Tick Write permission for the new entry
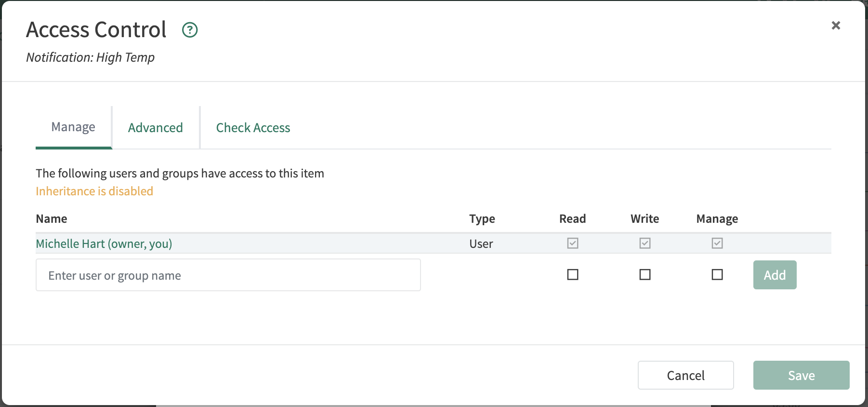Viewport: 868px width, 407px height. click(x=644, y=275)
